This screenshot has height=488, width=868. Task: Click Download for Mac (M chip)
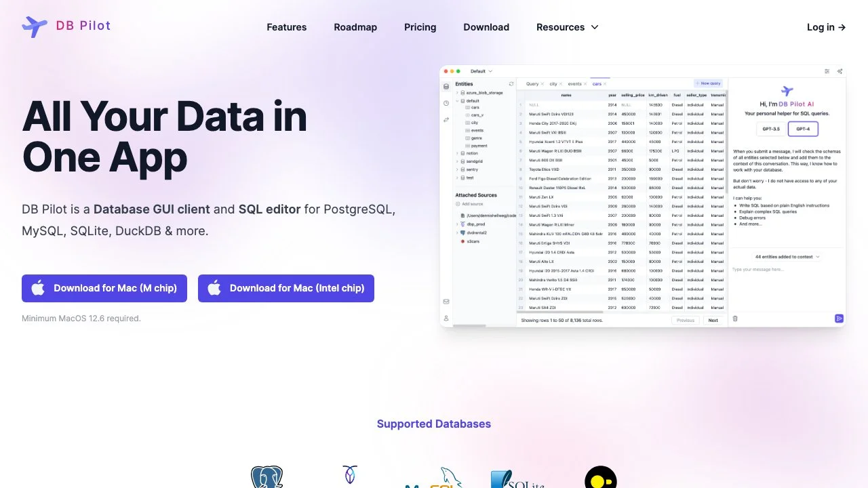[x=104, y=288]
